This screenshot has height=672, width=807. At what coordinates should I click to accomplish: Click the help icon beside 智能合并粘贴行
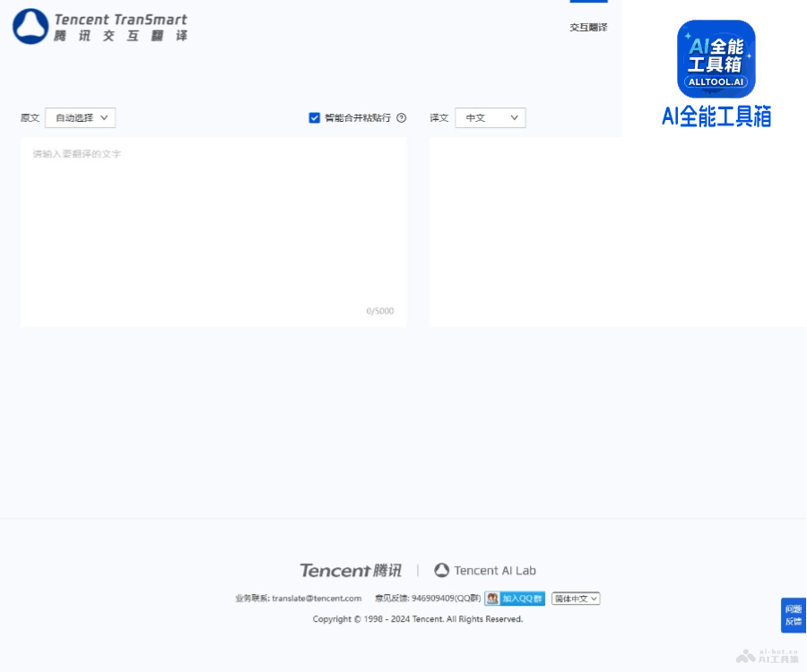click(x=402, y=117)
